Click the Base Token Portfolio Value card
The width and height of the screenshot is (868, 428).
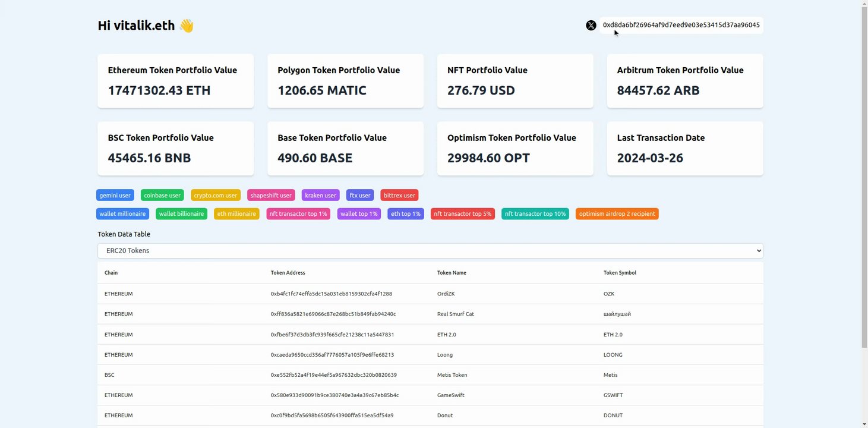pos(345,149)
